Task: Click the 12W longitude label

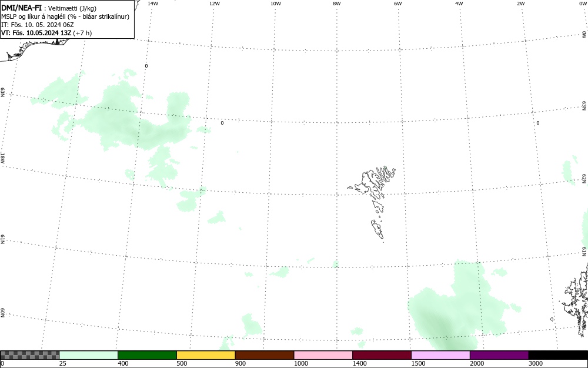Action: tap(214, 4)
